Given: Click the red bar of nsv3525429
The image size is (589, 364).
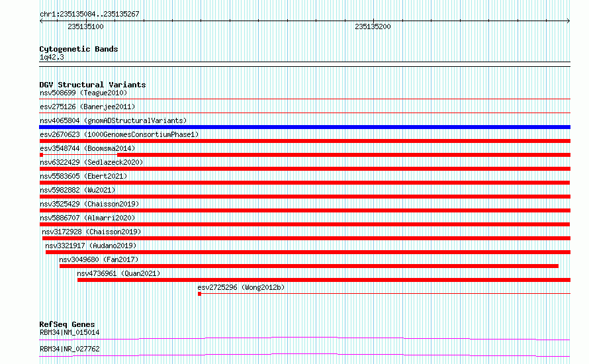Looking at the screenshot, I should 304,210.
